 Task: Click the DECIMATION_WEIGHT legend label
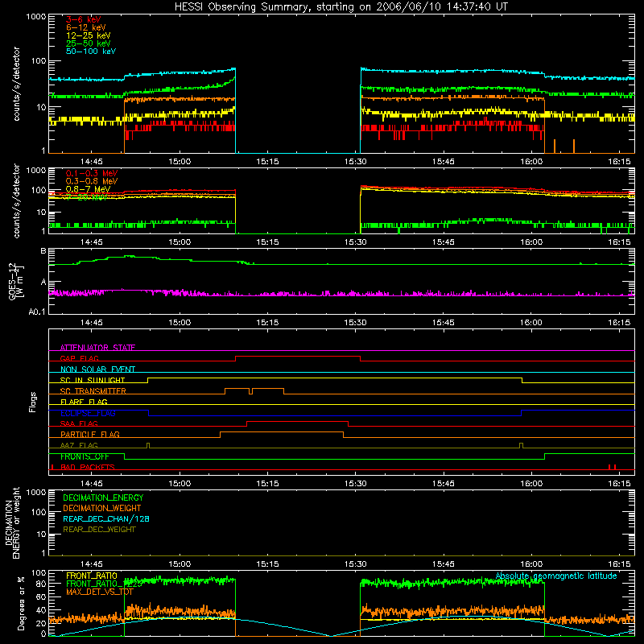click(x=102, y=508)
